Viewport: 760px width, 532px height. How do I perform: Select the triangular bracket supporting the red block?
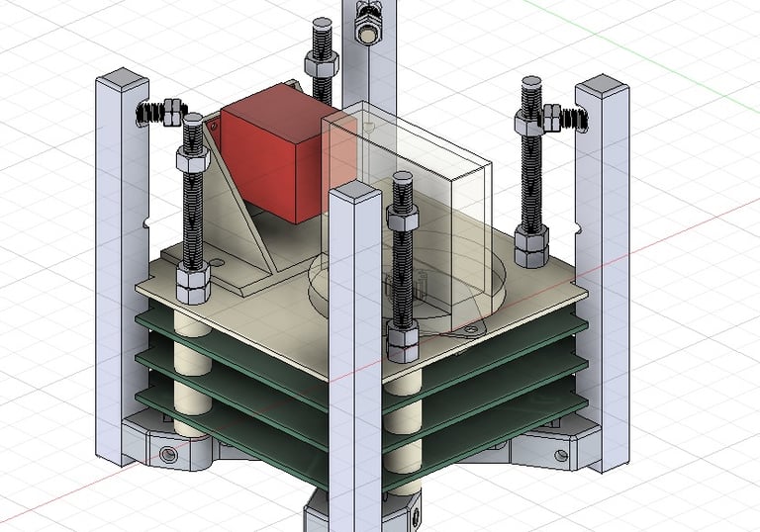pos(236,209)
